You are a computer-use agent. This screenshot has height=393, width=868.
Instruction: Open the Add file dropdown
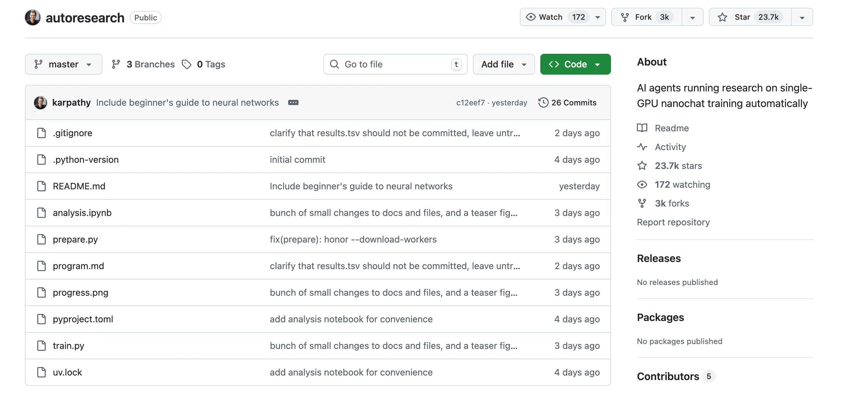coord(504,64)
